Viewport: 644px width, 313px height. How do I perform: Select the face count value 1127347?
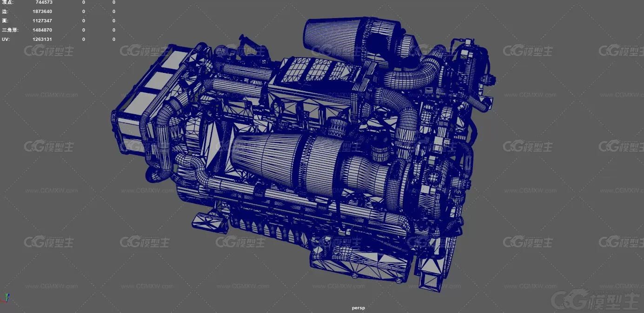pos(42,20)
